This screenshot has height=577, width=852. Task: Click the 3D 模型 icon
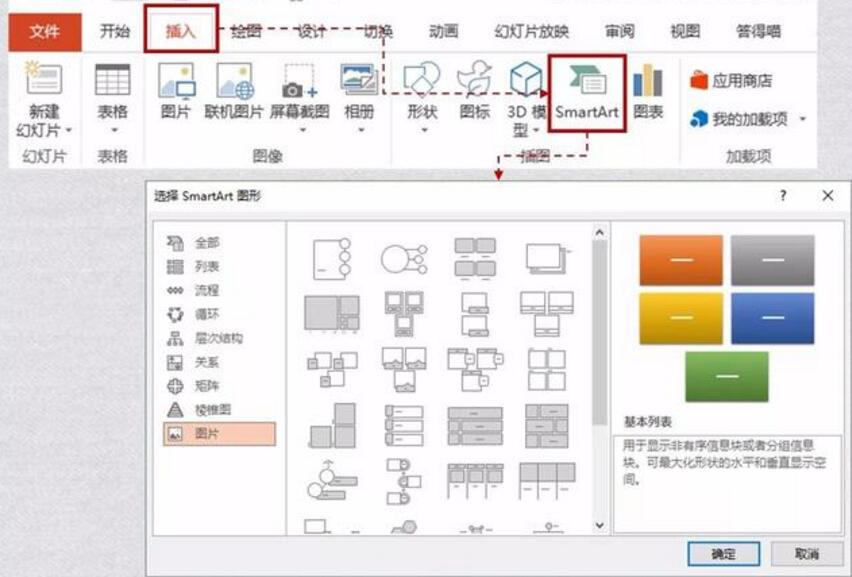coord(525,79)
